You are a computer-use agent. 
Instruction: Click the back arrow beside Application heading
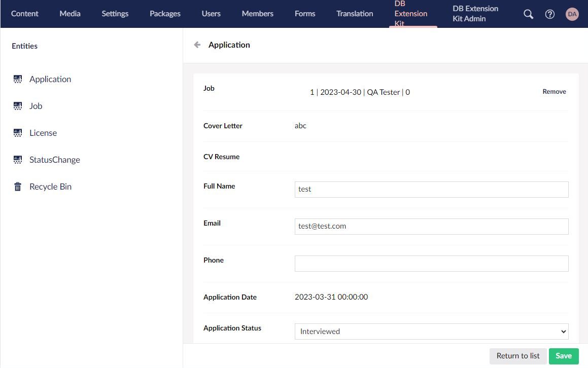click(x=197, y=45)
